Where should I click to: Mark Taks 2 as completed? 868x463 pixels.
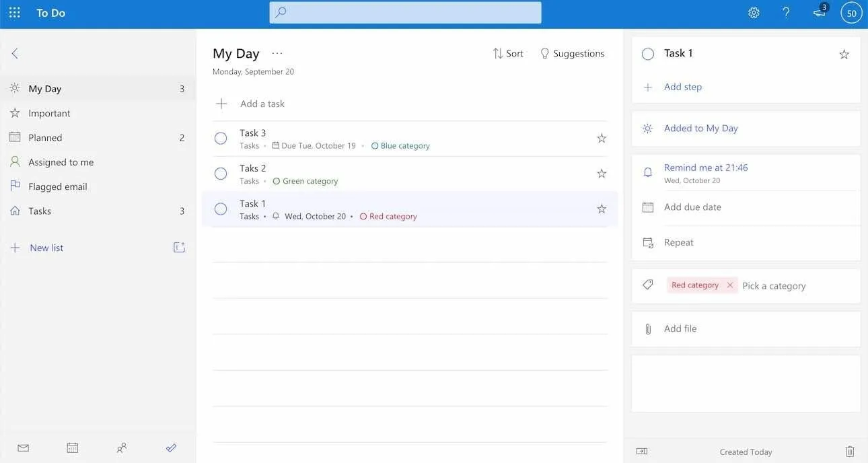[x=221, y=174]
